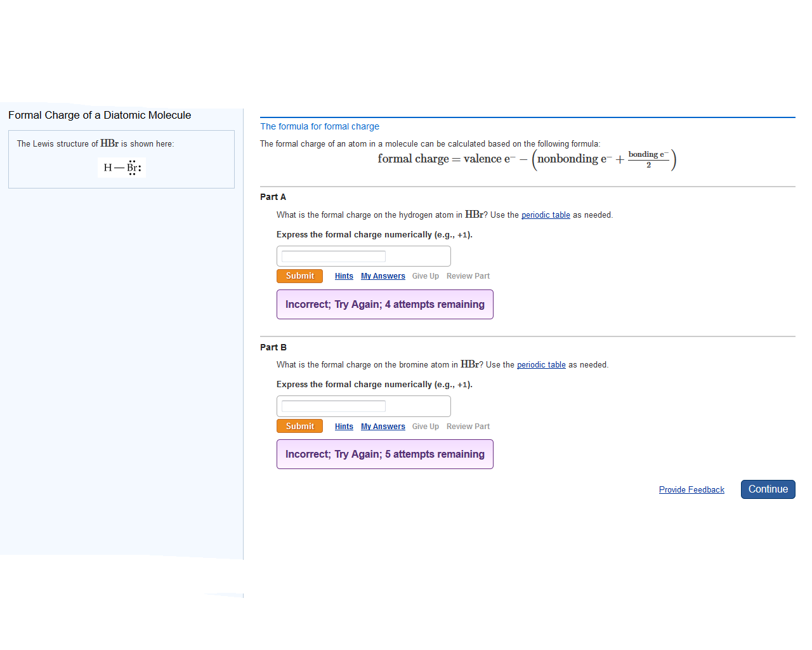Viewport: 812px width, 650px height.
Task: Click Give Up under Part A
Action: [426, 276]
